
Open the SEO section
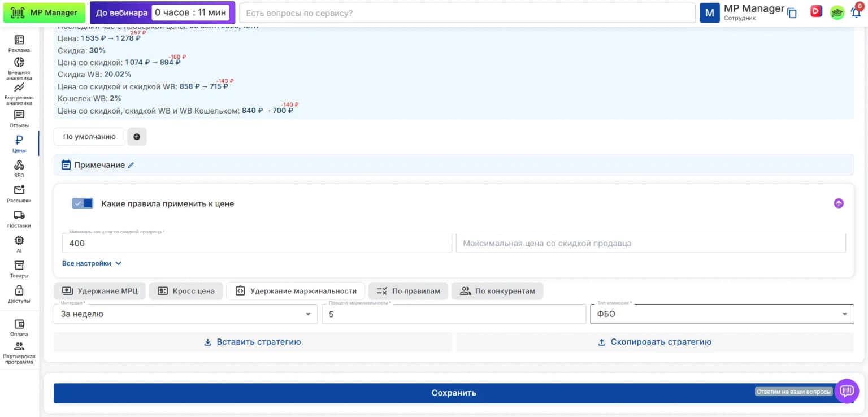click(x=19, y=168)
